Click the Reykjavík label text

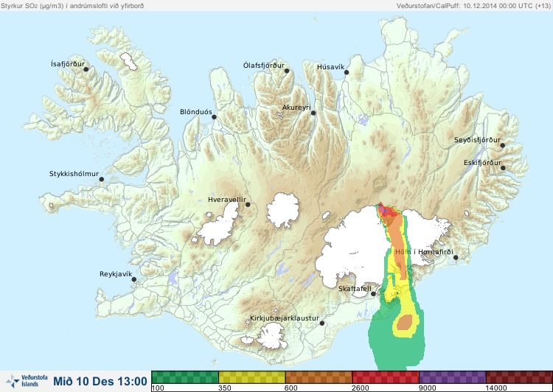[116, 274]
